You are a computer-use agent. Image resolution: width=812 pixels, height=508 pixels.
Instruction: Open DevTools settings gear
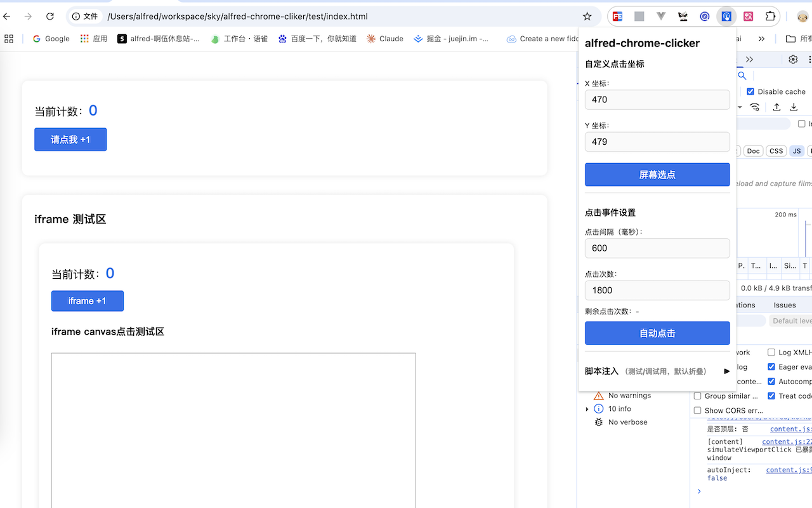[793, 60]
